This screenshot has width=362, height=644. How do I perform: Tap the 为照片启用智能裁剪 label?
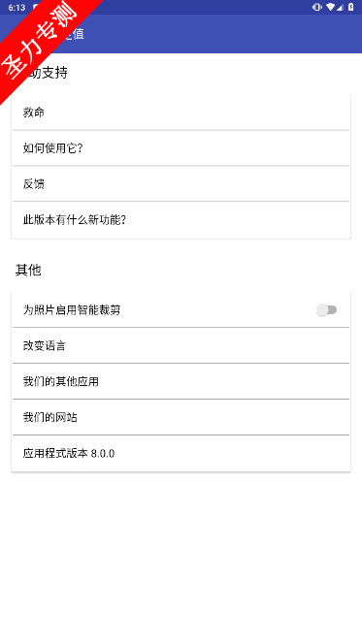pyautogui.click(x=72, y=310)
